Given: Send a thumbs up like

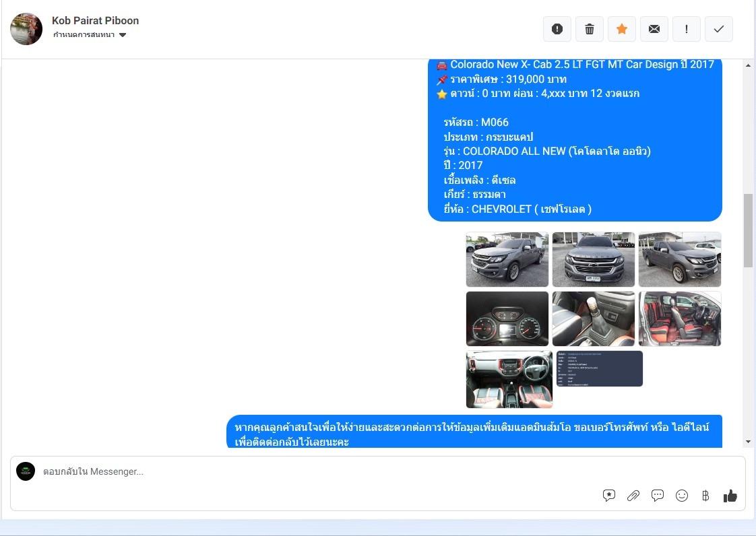Looking at the screenshot, I should pyautogui.click(x=730, y=496).
